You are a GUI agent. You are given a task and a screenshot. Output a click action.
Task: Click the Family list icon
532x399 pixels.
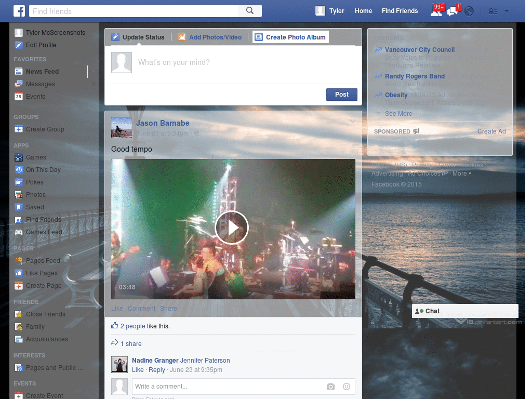[19, 327]
